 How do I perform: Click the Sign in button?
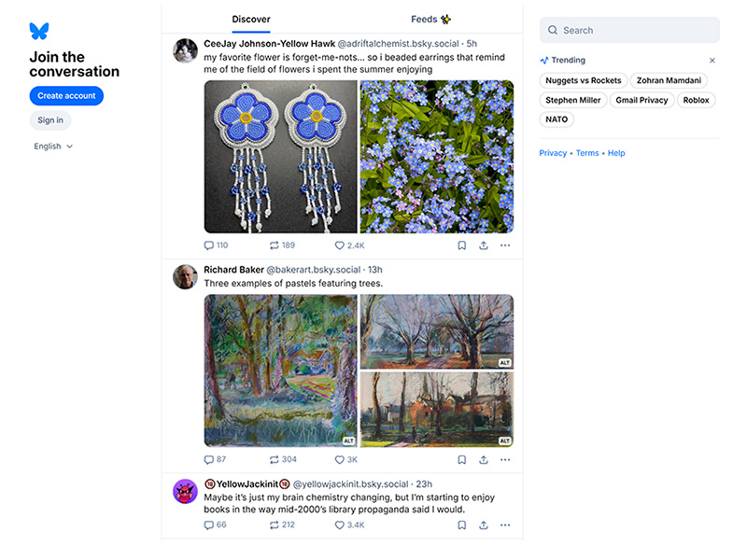click(x=50, y=120)
